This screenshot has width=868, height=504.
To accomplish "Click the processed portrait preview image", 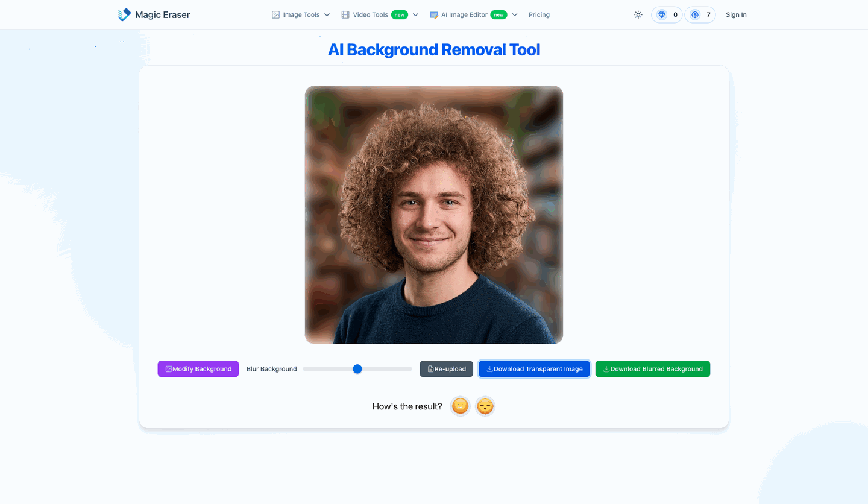I will coord(434,215).
